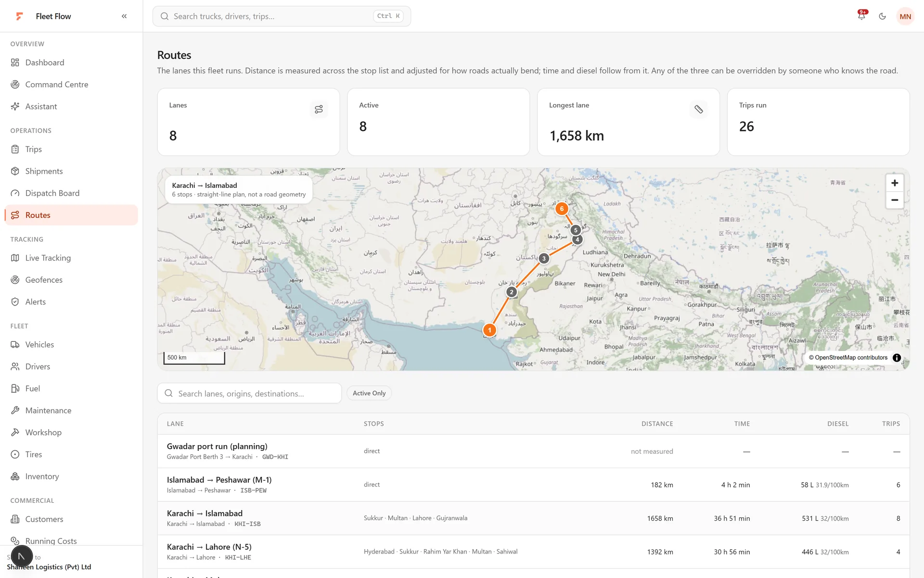Screen dimensions: 924x578
Task: Sort table by Distance column header
Action: pos(657,424)
